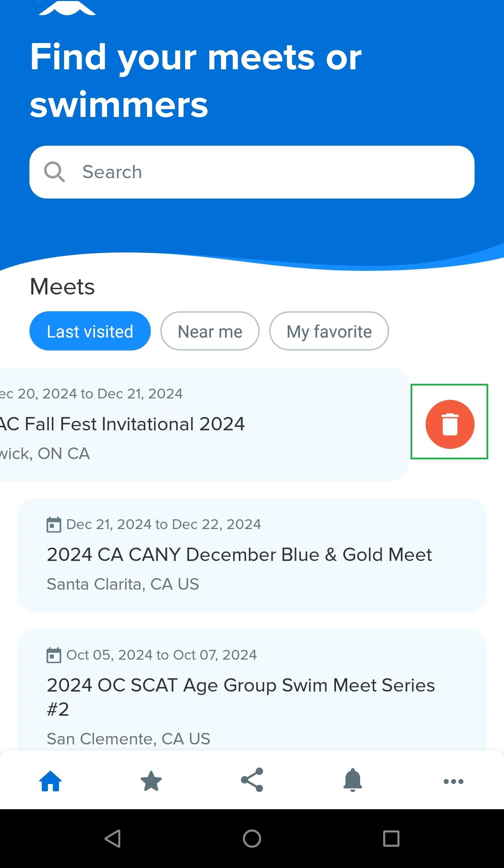The image size is (504, 868).
Task: Tap calendar icon on Oct 05 meet
Action: tap(54, 655)
